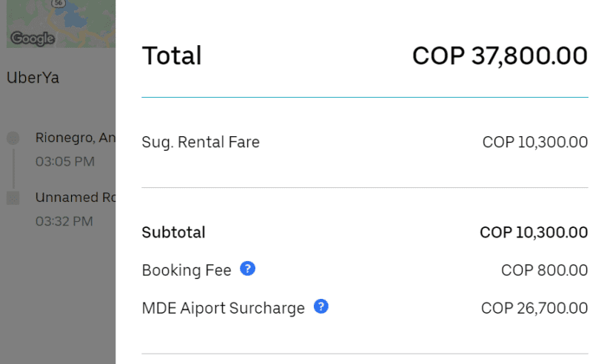Select the Sug. Rental Fare amount
The image size is (607, 364).
[534, 141]
